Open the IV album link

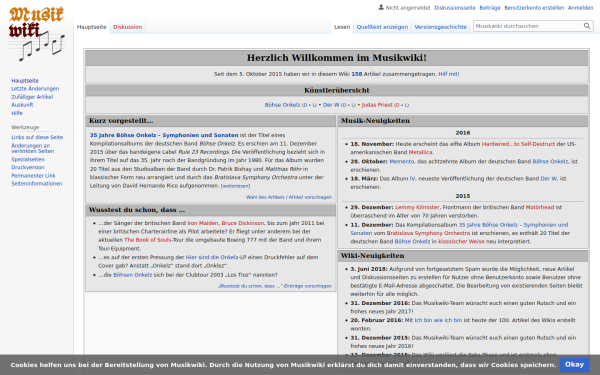412,179
